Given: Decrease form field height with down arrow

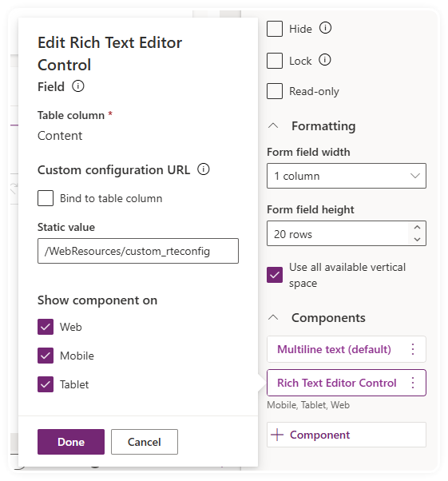Looking at the screenshot, I should [417, 239].
